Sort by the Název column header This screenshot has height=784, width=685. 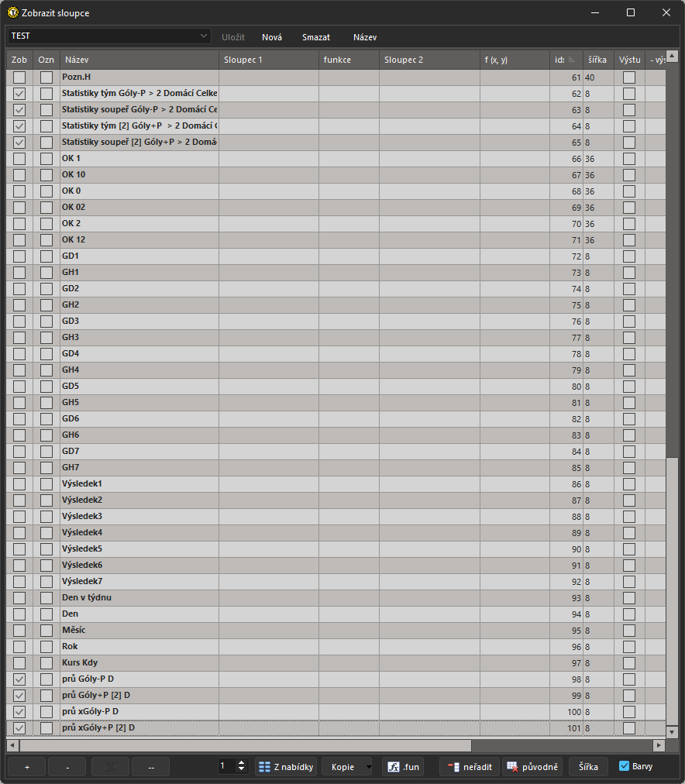click(x=139, y=60)
